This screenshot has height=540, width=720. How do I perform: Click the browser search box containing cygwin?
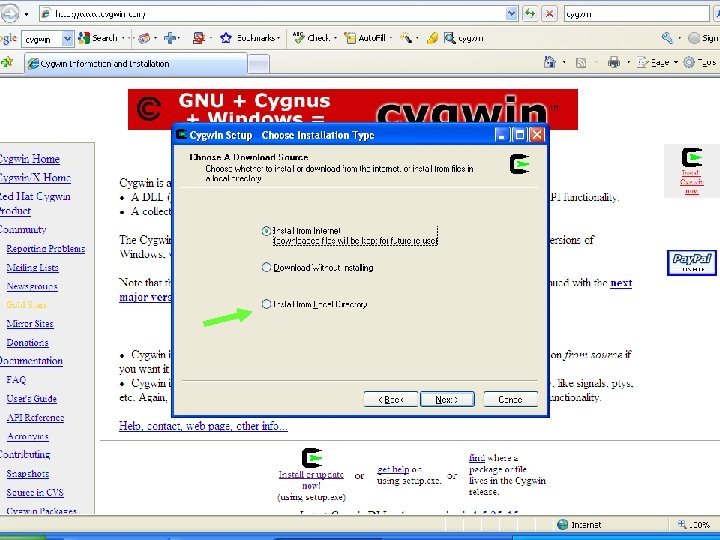[636, 14]
